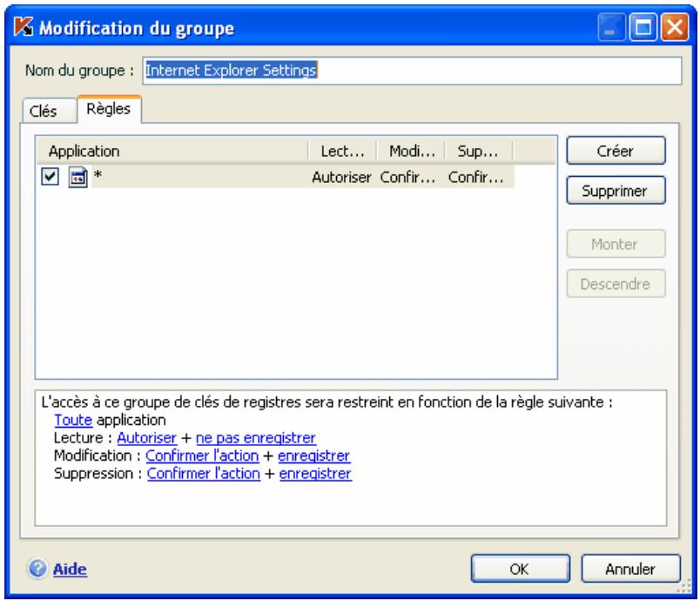Image resolution: width=700 pixels, height=601 pixels.
Task: Click the Modi... column header
Action: (x=411, y=151)
